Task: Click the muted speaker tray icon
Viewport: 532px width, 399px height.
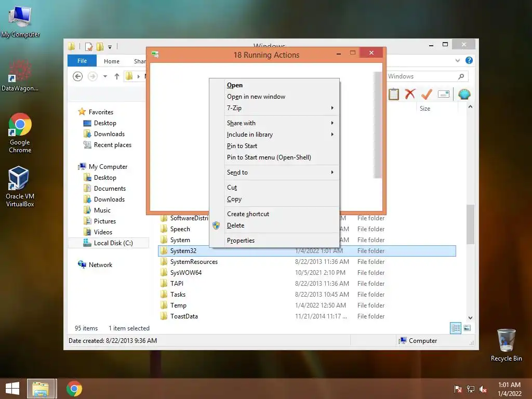Action: (x=483, y=389)
